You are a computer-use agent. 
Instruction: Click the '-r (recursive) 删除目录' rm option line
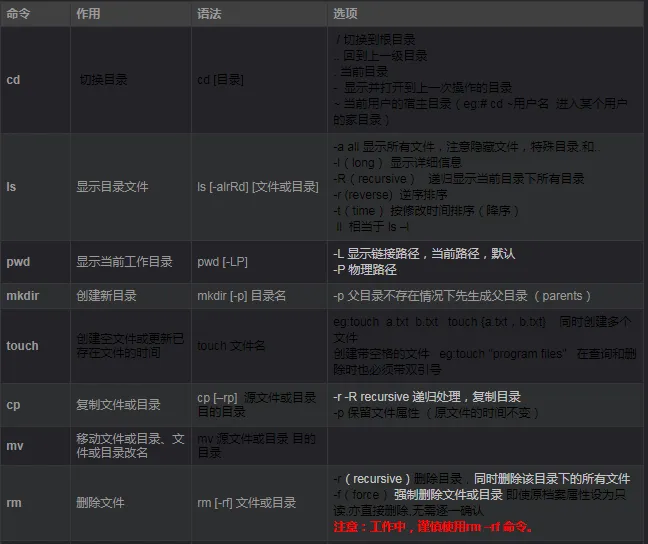[482, 479]
